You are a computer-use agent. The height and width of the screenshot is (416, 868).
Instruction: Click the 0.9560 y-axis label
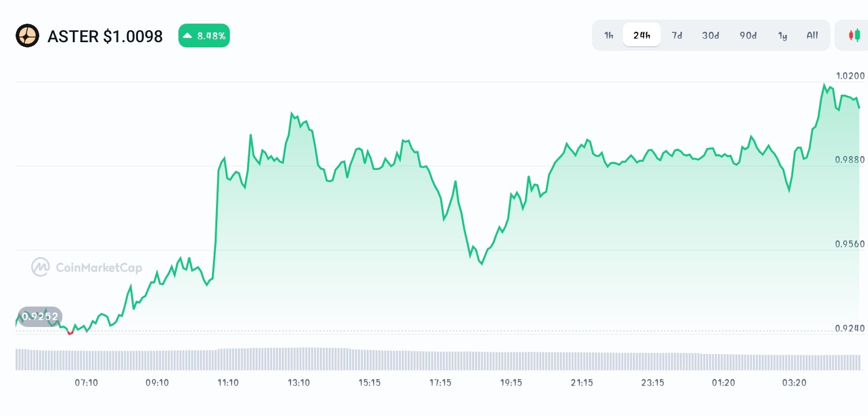850,244
